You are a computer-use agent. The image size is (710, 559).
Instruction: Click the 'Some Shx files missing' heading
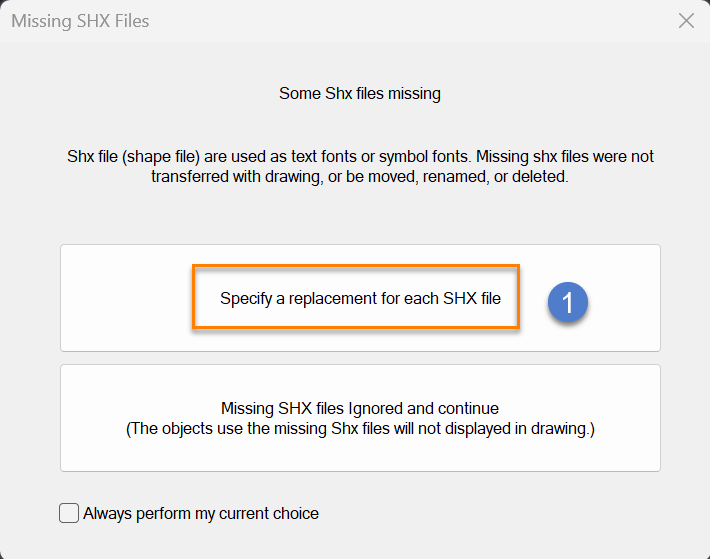click(x=360, y=94)
